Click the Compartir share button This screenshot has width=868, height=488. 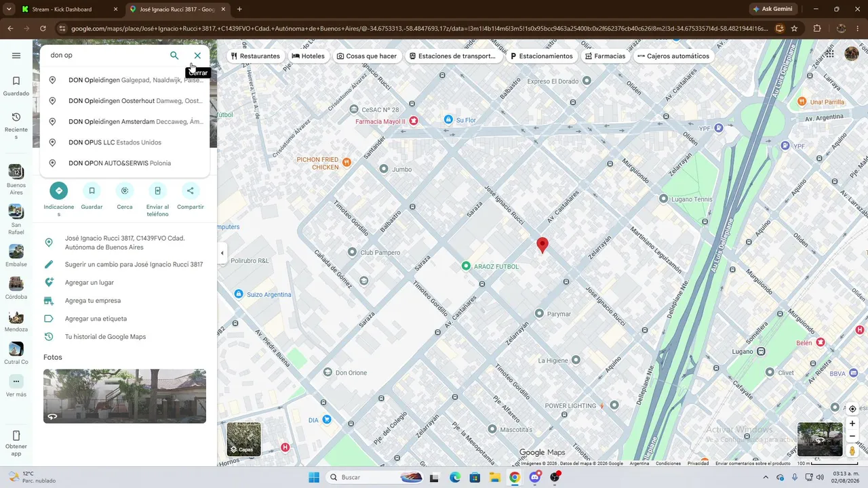click(191, 191)
